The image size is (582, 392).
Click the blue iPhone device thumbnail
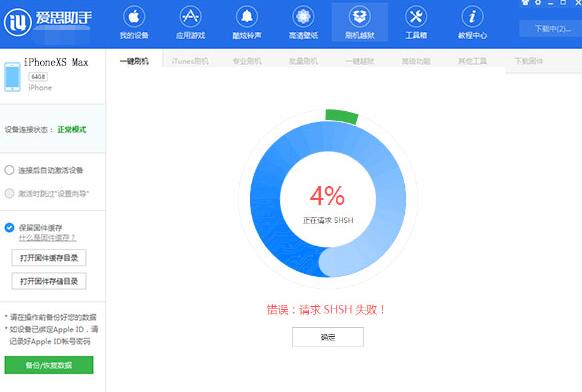click(x=12, y=77)
